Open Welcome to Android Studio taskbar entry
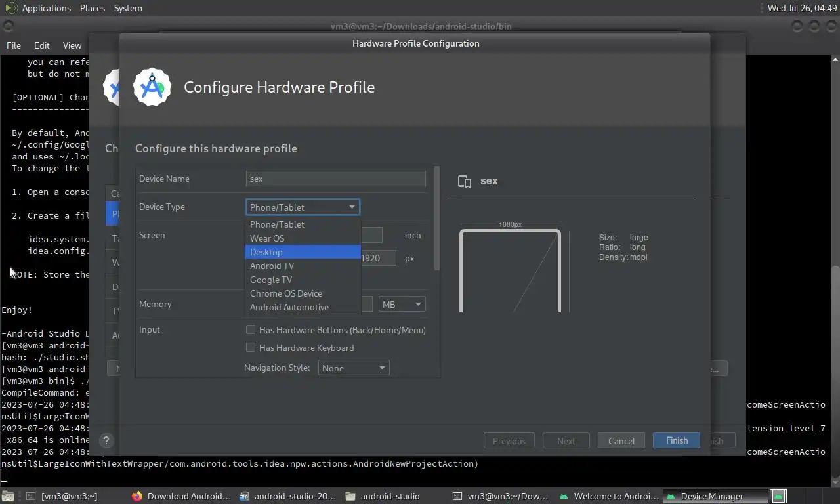 (609, 496)
